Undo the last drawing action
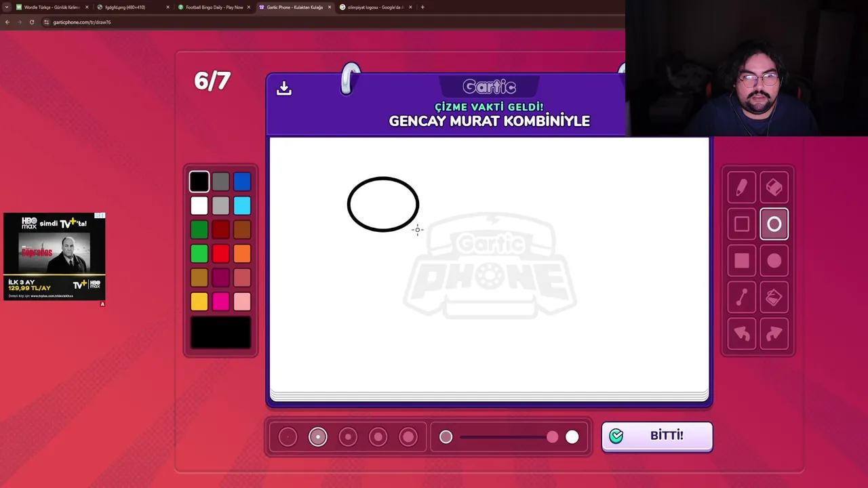The width and height of the screenshot is (868, 488). (742, 334)
